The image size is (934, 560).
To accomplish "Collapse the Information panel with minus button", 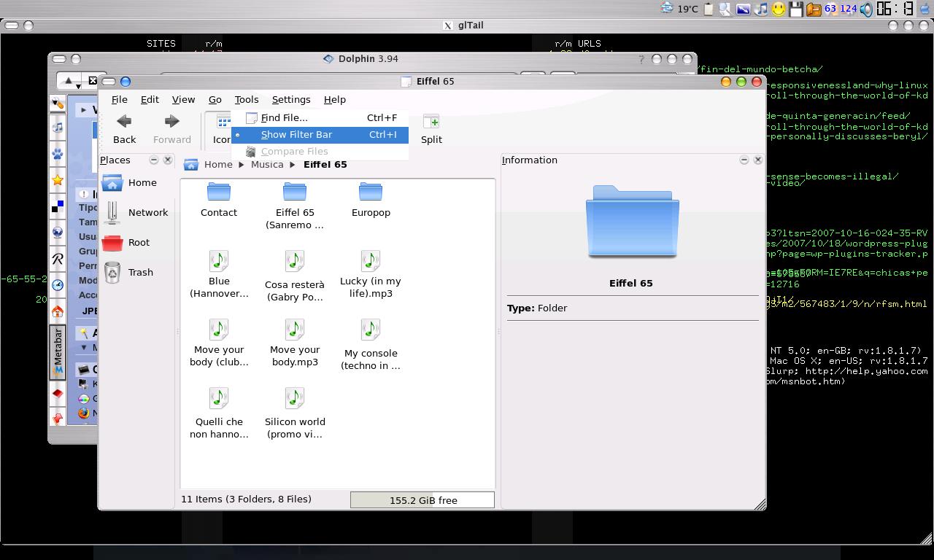I will pos(744,160).
